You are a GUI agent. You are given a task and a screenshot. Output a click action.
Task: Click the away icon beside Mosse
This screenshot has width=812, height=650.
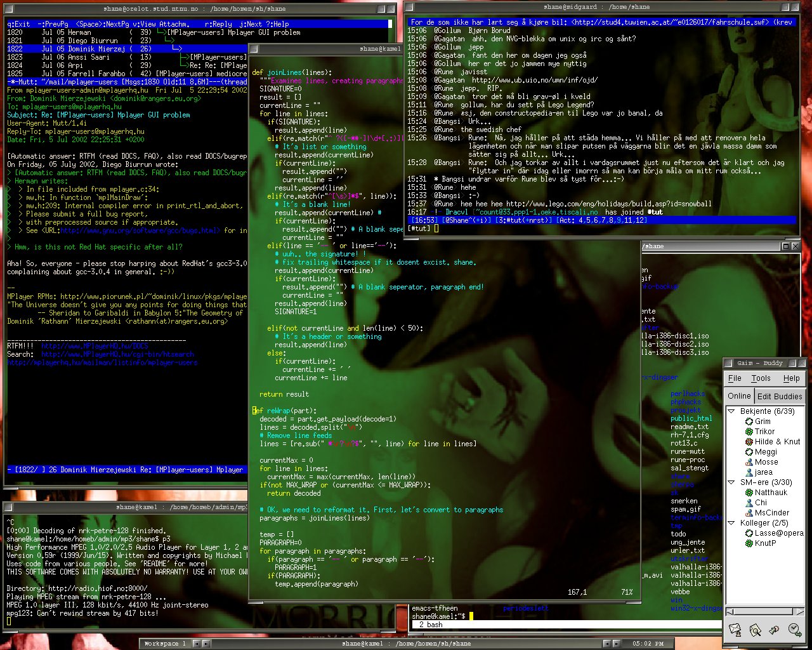point(749,462)
